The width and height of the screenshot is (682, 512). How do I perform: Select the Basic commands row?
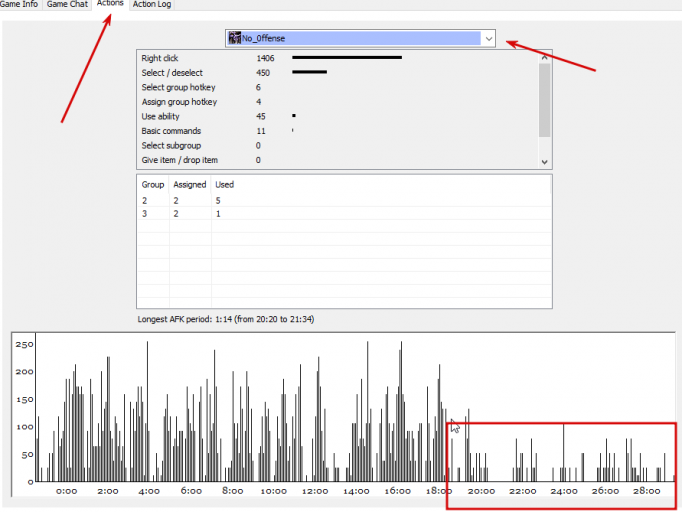coord(338,131)
